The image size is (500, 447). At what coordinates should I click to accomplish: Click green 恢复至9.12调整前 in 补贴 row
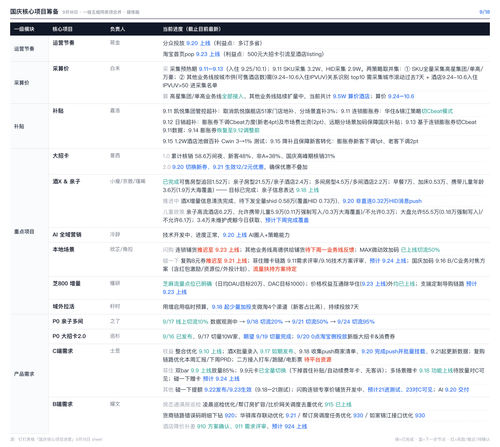[x=238, y=130]
